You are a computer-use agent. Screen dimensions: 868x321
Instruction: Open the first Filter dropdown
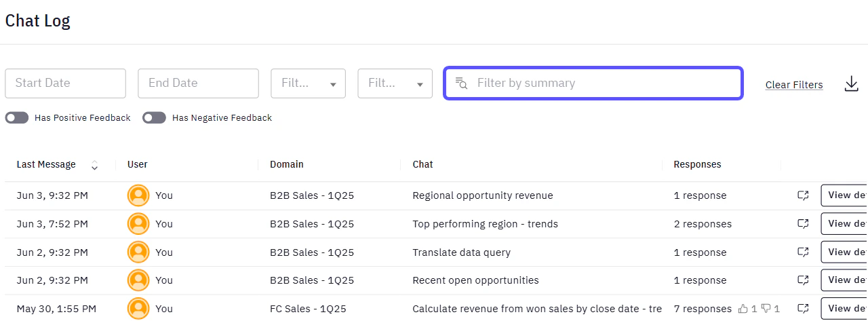[x=309, y=83]
